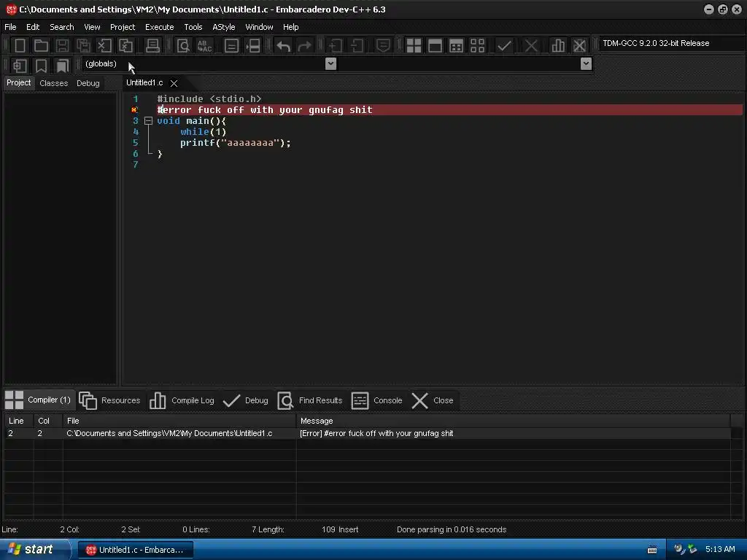
Task: Click the Find magnifier toolbar icon
Action: click(x=183, y=46)
